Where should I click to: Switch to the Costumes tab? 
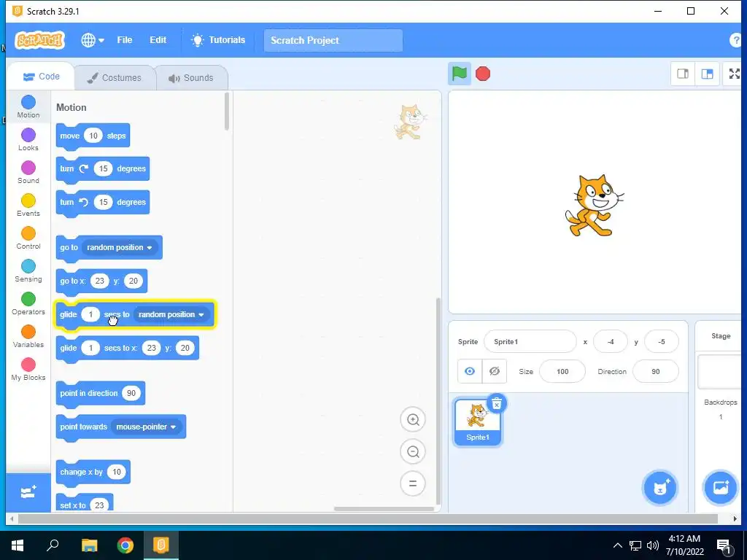coord(115,77)
